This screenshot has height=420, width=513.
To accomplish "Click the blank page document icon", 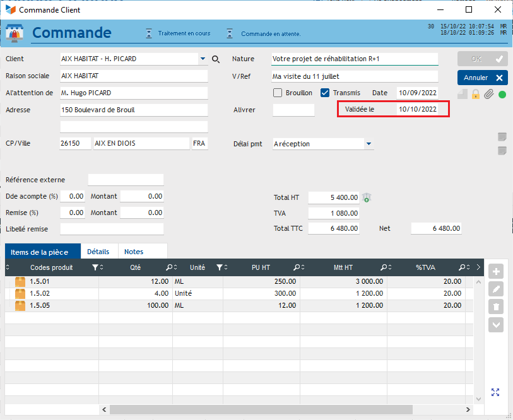I will coord(463,95).
